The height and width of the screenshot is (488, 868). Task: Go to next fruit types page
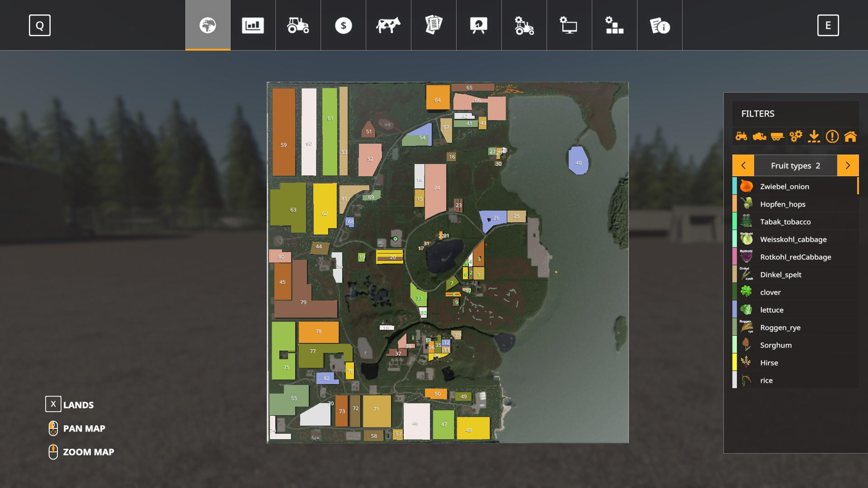click(848, 165)
